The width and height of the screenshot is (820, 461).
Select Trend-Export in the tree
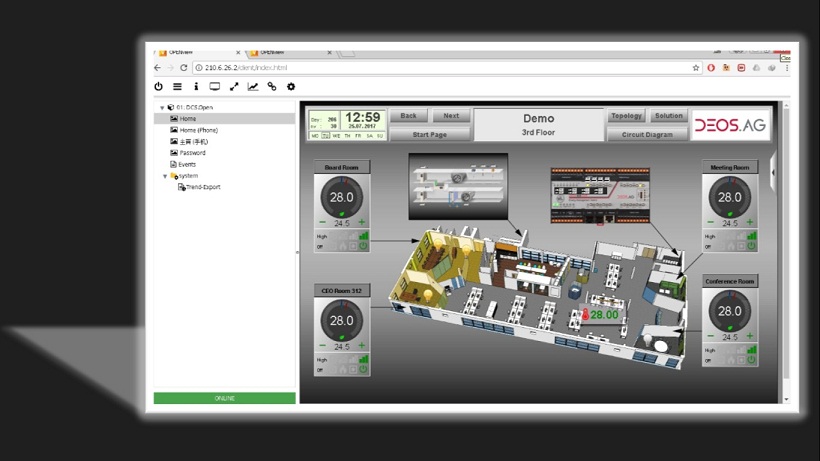pyautogui.click(x=202, y=187)
